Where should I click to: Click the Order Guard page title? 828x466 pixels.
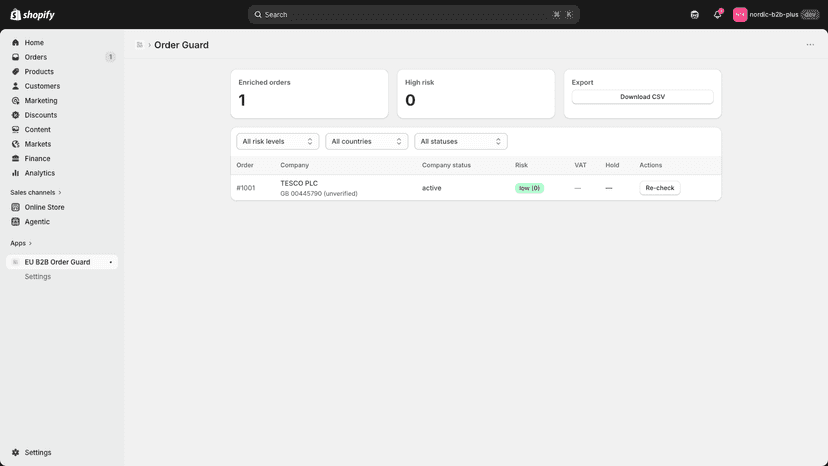click(x=181, y=45)
